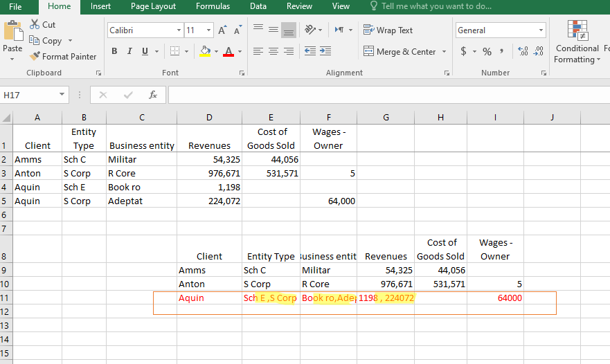Open font name Calibri dropdown

[179, 30]
